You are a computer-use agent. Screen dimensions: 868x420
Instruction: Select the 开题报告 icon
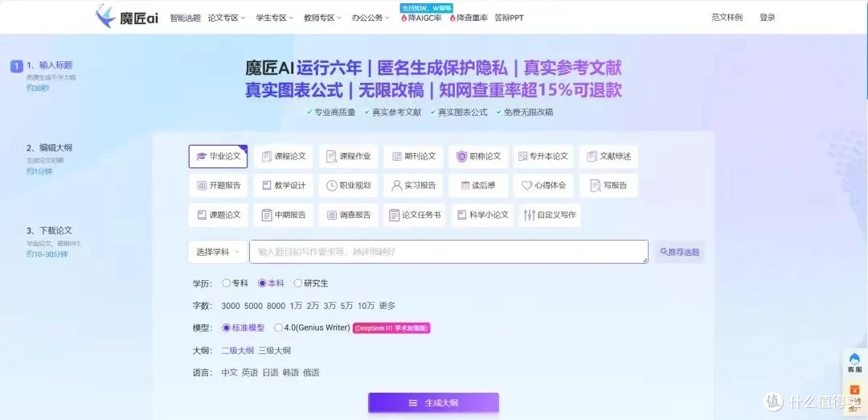click(202, 186)
